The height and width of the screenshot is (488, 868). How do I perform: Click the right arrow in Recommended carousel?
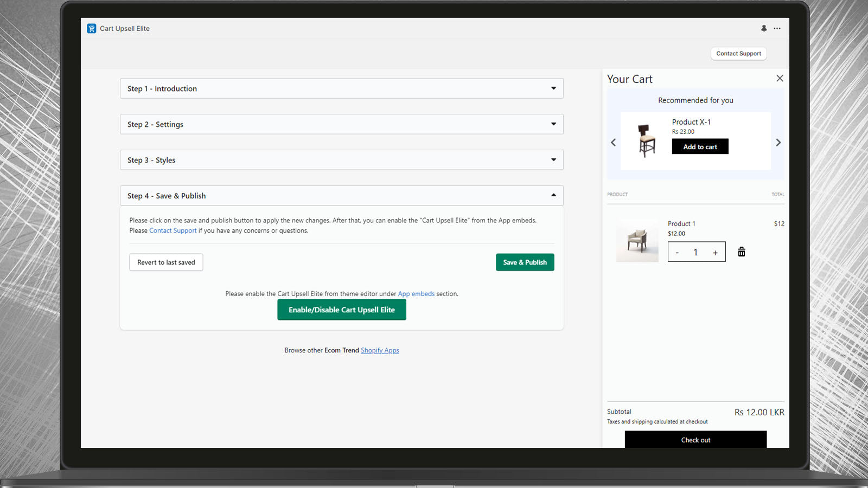point(778,142)
